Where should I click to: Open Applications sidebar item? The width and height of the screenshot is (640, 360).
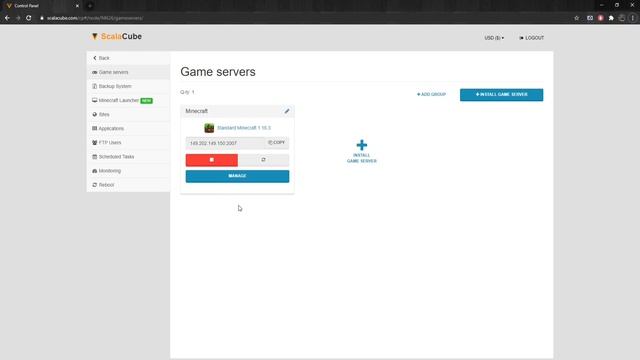pyautogui.click(x=128, y=129)
